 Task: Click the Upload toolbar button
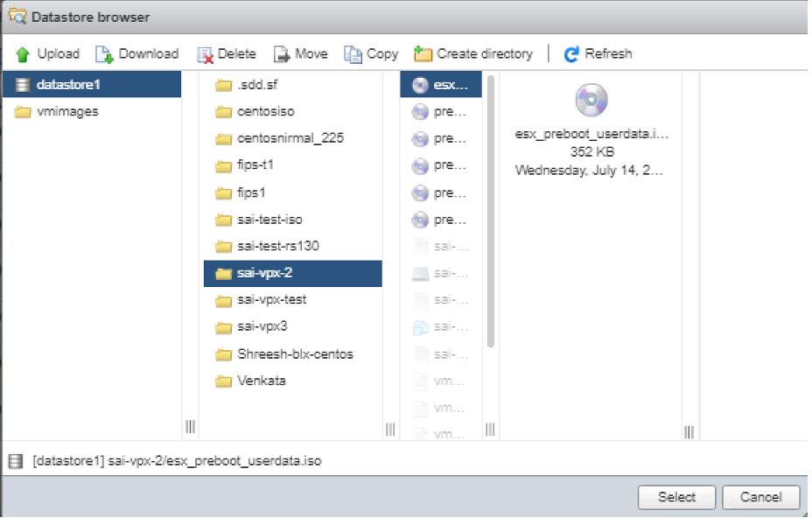click(47, 54)
